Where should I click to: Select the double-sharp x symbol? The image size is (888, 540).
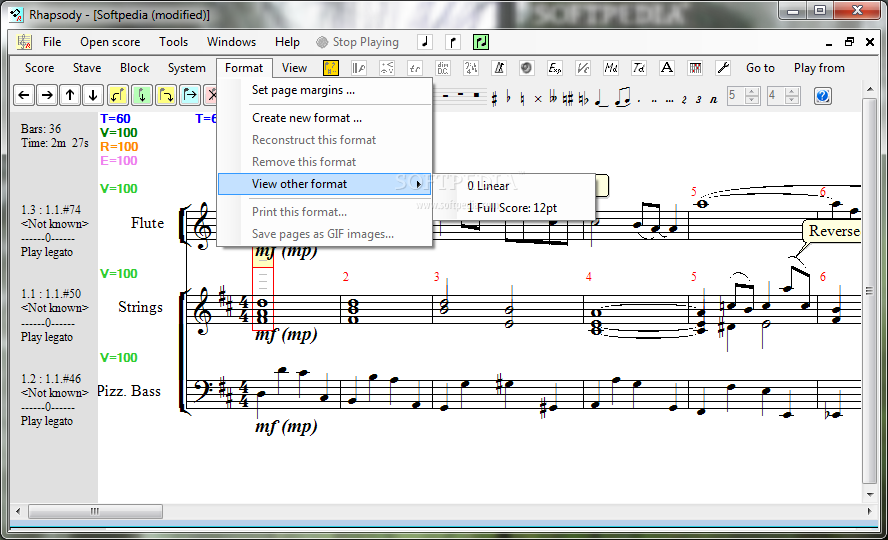pos(538,99)
